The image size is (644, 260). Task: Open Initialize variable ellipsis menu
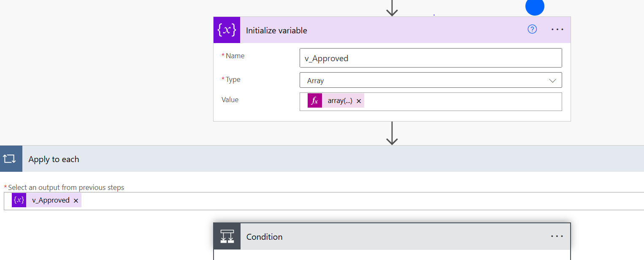coord(557,30)
